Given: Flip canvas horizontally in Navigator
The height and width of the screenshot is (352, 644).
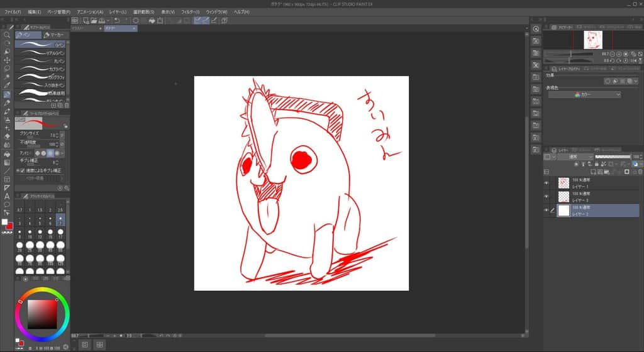Looking at the screenshot, I should tap(634, 61).
